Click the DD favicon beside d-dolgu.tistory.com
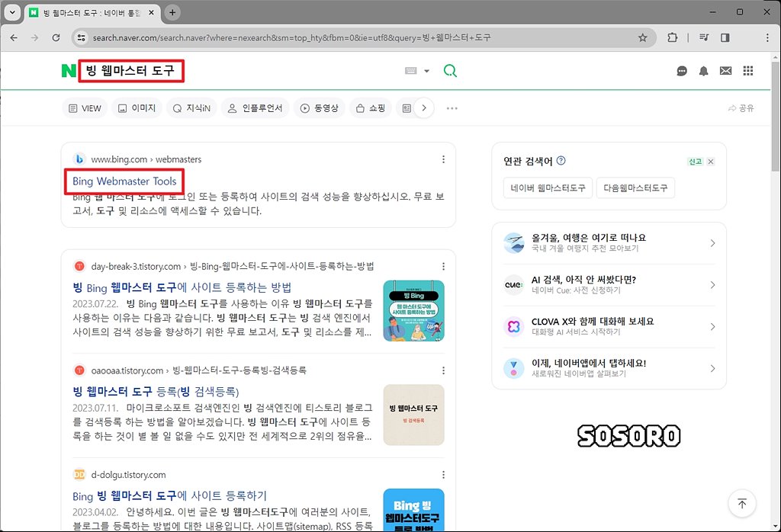 79,475
